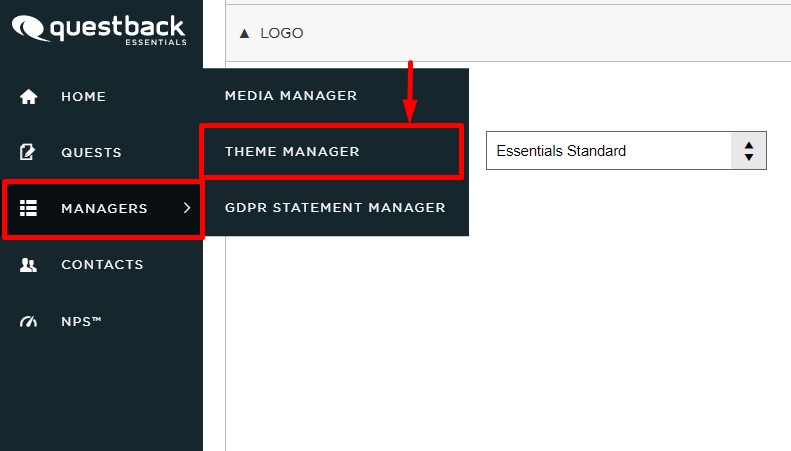Click the Quests edit-page icon
The width and height of the screenshot is (791, 451).
[x=27, y=152]
